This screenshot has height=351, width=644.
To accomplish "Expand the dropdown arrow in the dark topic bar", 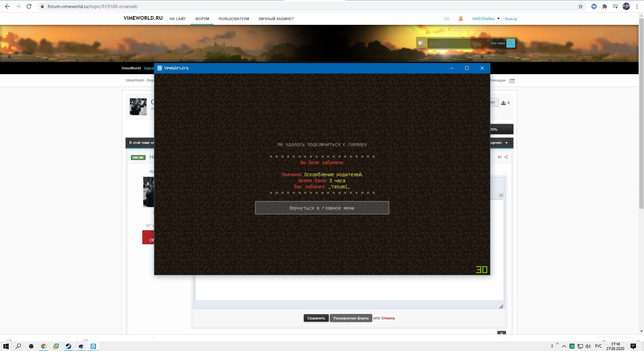I will [x=506, y=143].
